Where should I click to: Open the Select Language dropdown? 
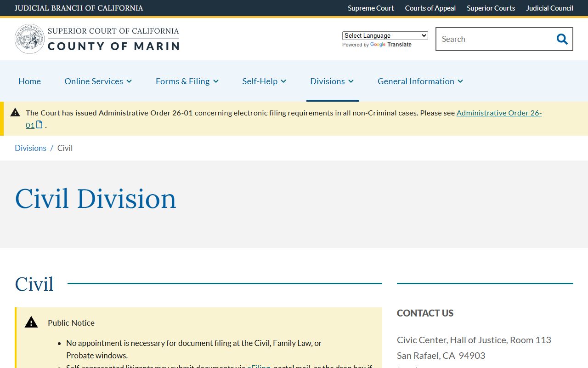pos(385,35)
